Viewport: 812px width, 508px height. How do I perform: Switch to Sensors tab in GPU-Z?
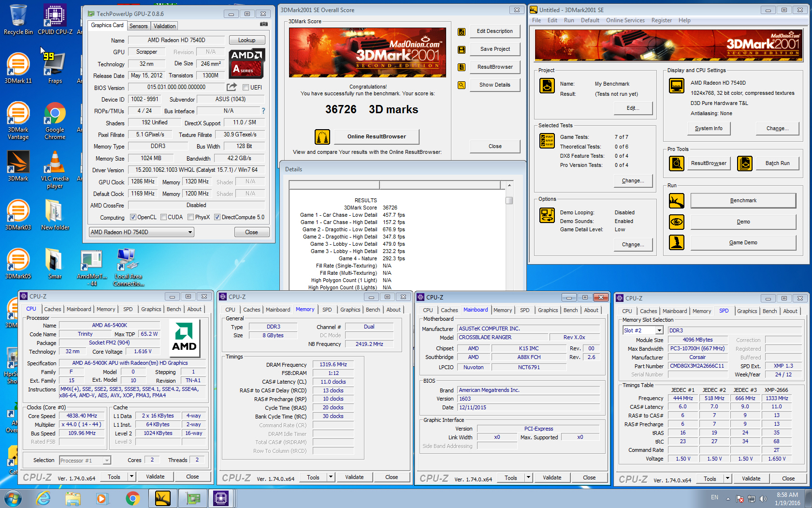[139, 26]
